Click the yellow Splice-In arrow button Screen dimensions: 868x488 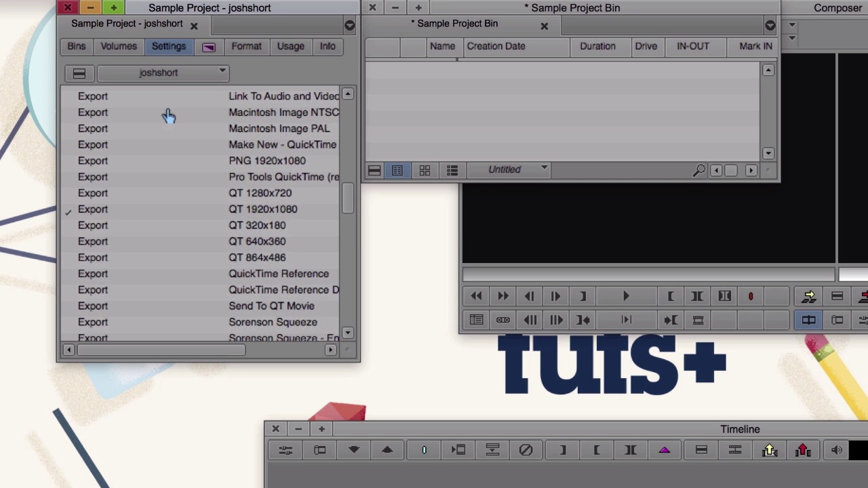point(809,296)
